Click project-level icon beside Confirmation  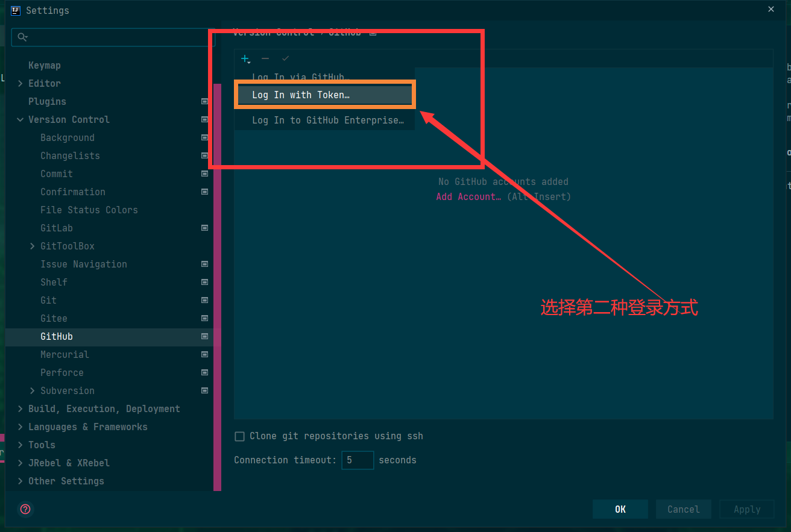(x=205, y=192)
